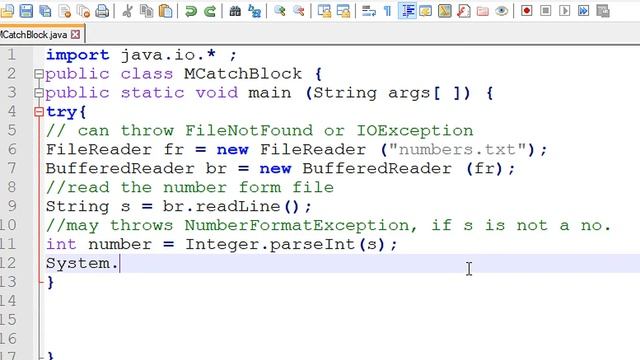This screenshot has height=360, width=640.
Task: Click the '//read the number form file' comment
Action: (x=190, y=187)
